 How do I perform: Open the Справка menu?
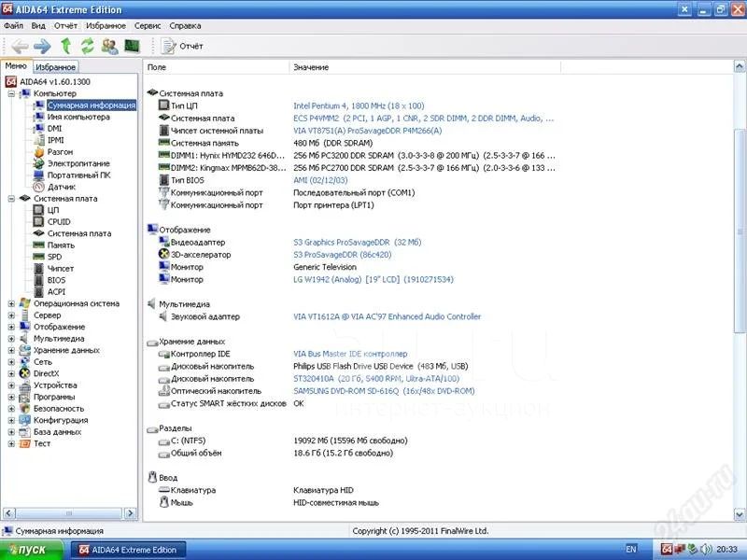pyautogui.click(x=185, y=26)
